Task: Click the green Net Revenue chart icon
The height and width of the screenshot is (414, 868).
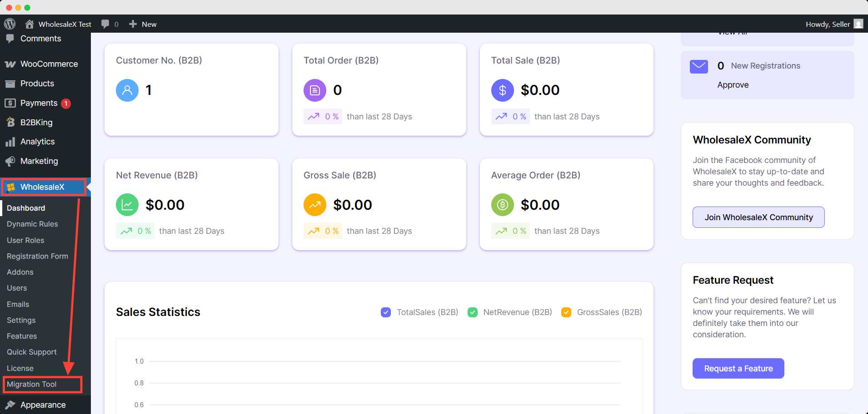Action: point(127,205)
